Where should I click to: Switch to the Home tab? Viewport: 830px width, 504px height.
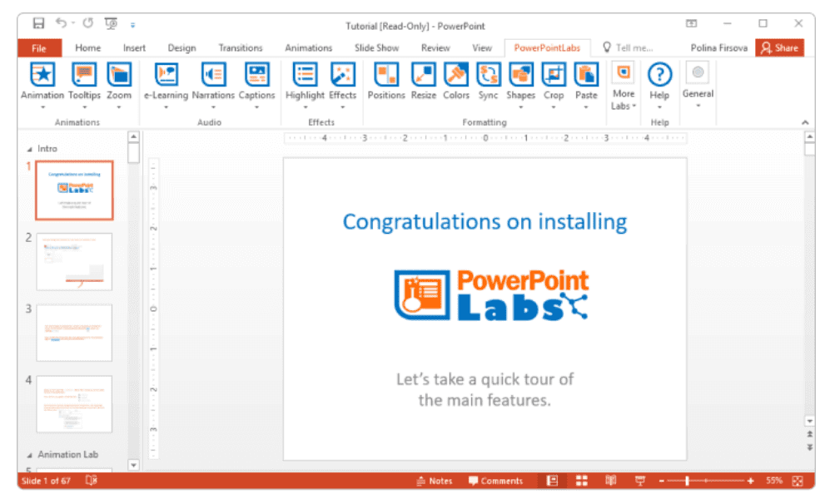tap(88, 47)
